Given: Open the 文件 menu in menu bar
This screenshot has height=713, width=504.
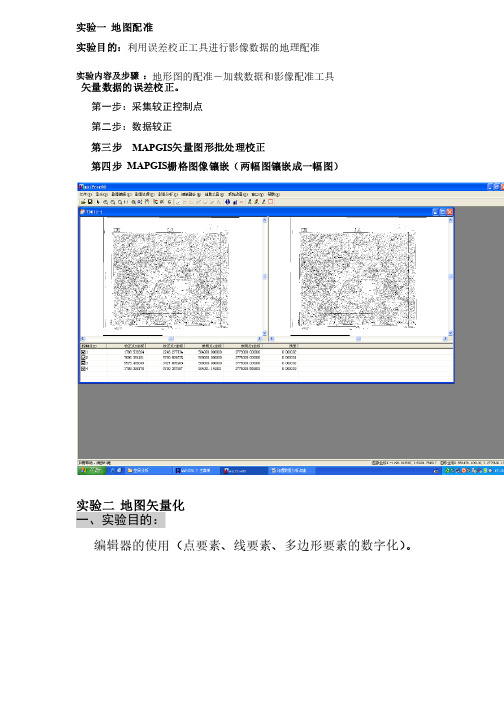Looking at the screenshot, I should [86, 194].
